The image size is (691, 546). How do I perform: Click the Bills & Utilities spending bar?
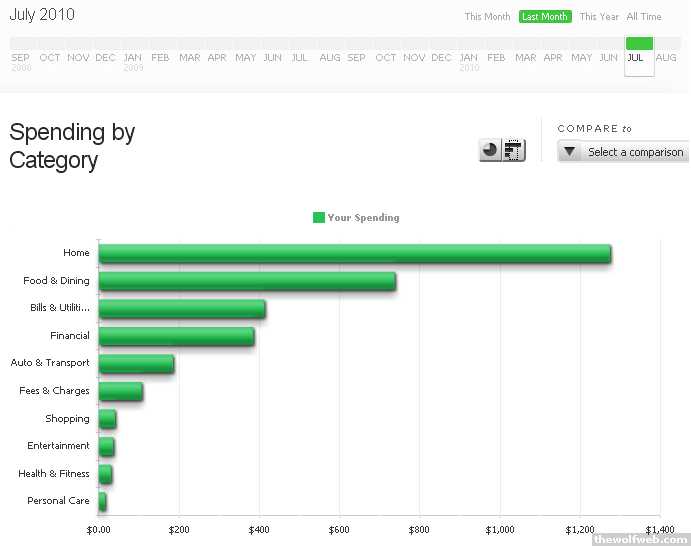point(182,309)
